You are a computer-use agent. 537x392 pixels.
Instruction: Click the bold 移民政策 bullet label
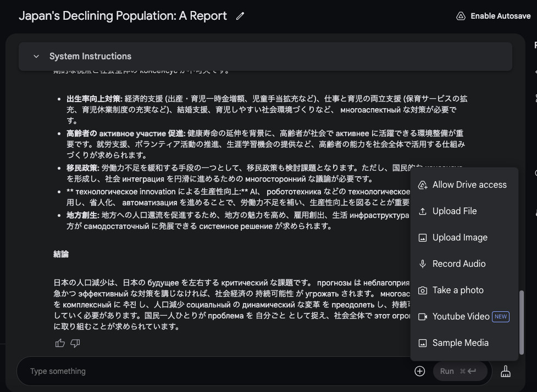83,168
